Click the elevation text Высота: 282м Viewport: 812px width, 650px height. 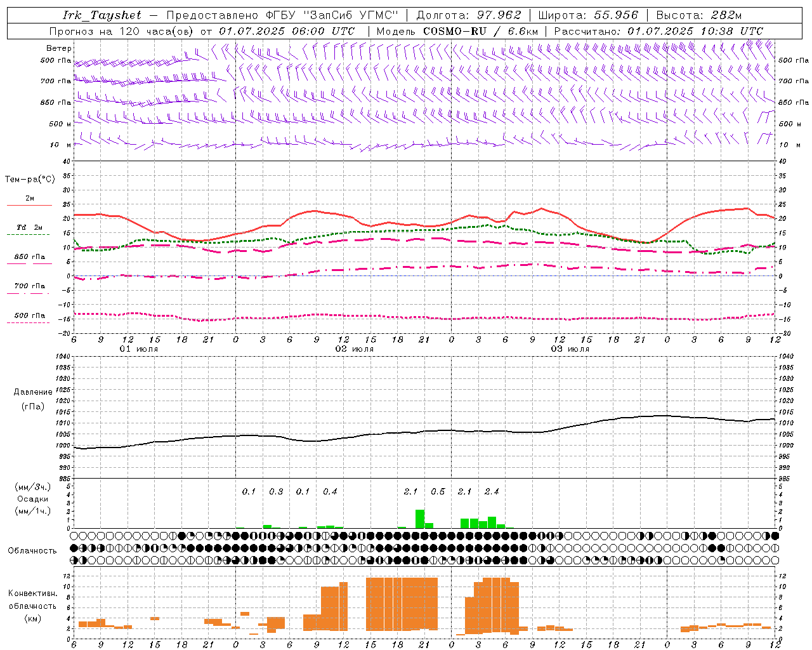pyautogui.click(x=699, y=15)
